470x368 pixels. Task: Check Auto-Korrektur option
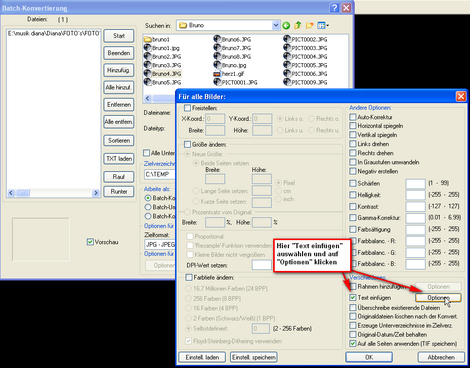point(353,117)
